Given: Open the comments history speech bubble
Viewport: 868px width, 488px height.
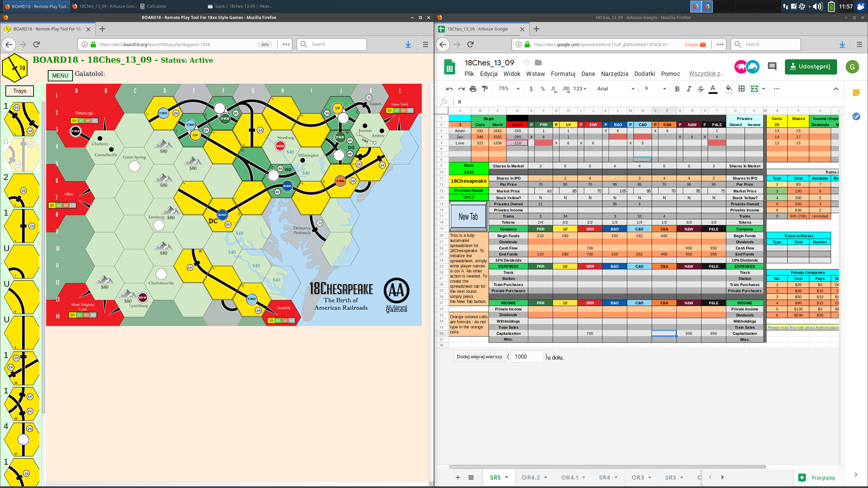Looking at the screenshot, I should coord(772,66).
